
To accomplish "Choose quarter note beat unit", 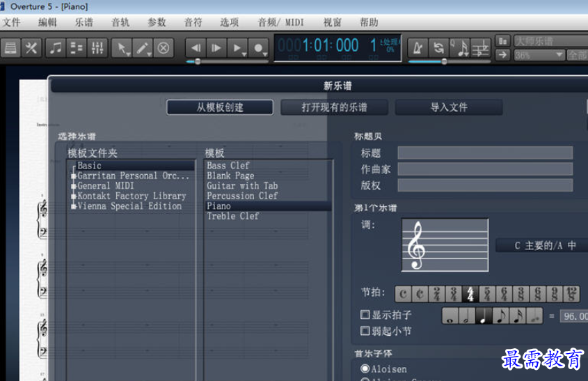I will point(484,316).
